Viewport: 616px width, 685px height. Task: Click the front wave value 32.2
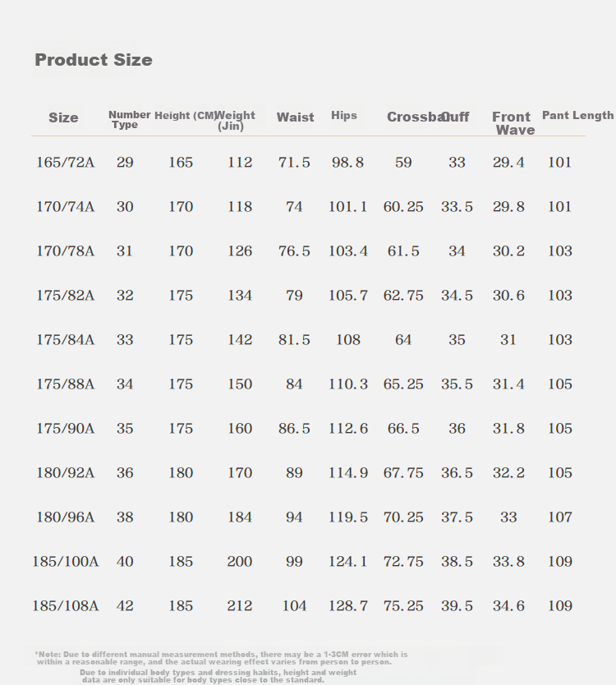point(508,473)
